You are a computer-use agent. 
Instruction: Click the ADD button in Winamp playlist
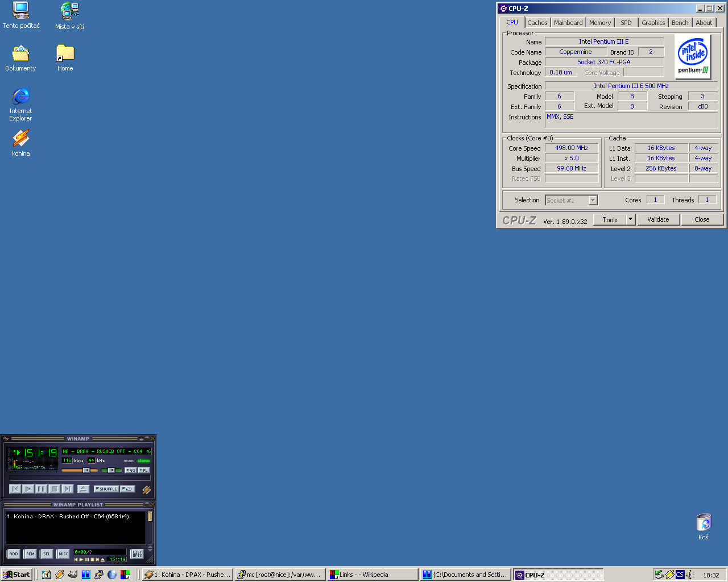[x=14, y=554]
